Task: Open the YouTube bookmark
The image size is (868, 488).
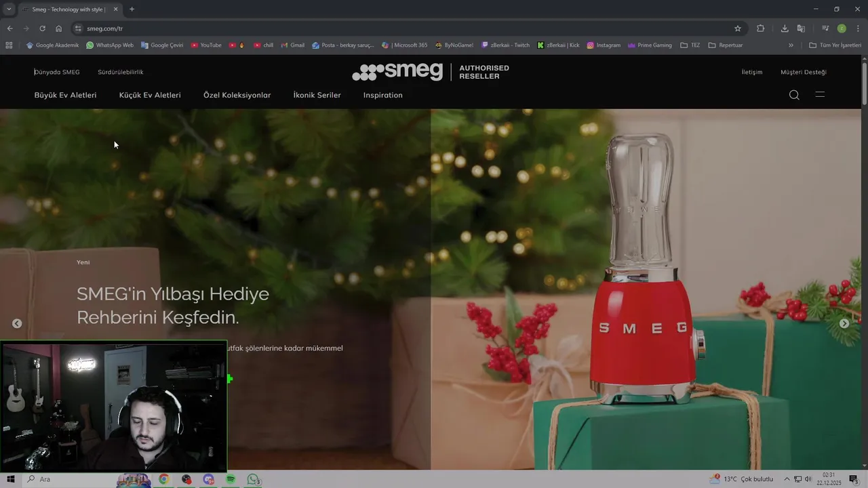Action: point(206,45)
